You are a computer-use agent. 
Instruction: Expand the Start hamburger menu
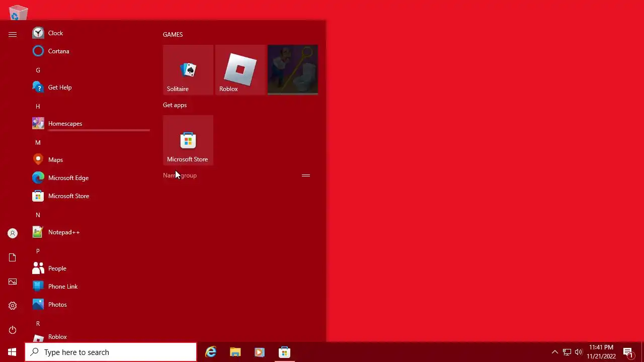pyautogui.click(x=13, y=34)
